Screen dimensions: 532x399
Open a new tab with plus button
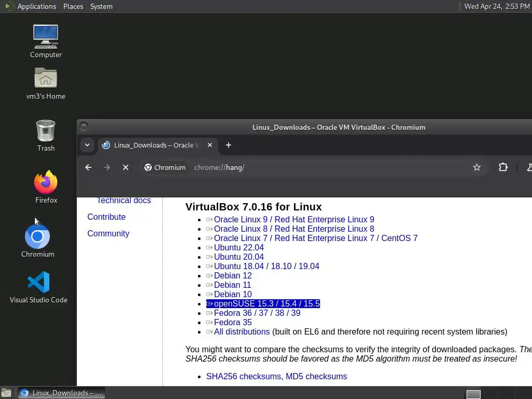point(229,145)
